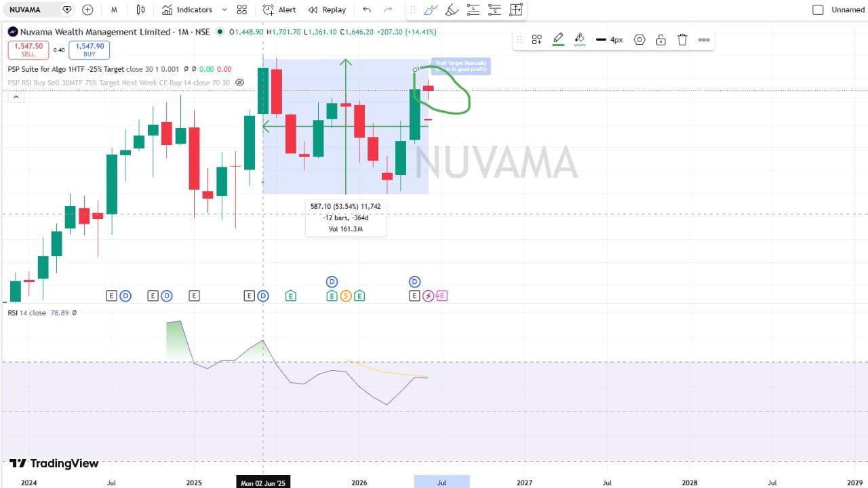Open drawing settings hexagon icon

pyautogui.click(x=639, y=39)
